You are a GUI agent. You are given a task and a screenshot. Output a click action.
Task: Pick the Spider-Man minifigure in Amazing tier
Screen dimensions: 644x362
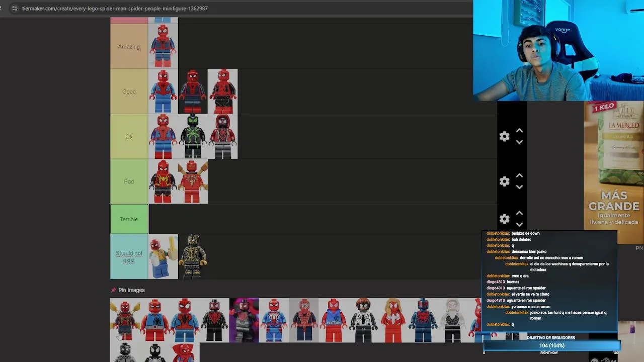pos(163,46)
